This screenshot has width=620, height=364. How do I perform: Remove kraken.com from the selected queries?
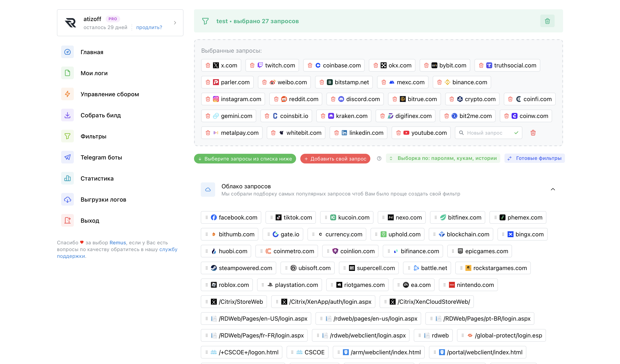pos(323,116)
